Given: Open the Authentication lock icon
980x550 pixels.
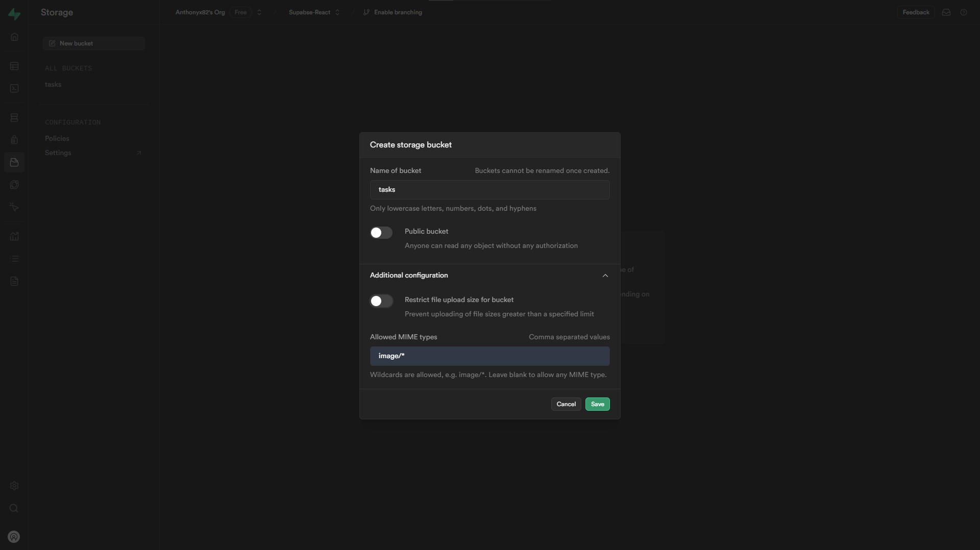Looking at the screenshot, I should click(14, 140).
